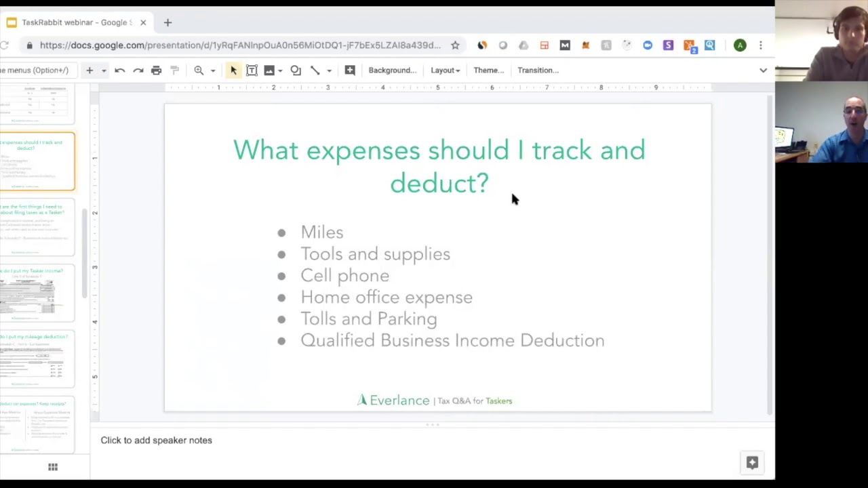The width and height of the screenshot is (868, 488).
Task: Select the text box tool
Action: tap(252, 70)
